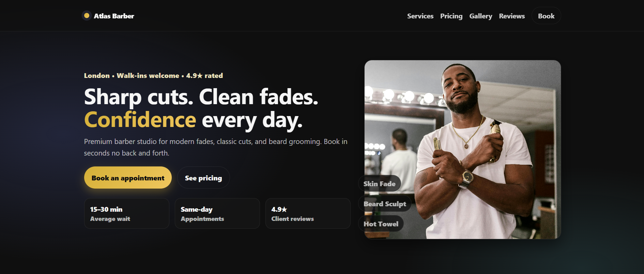Click the See pricing button
This screenshot has height=274, width=644.
(203, 178)
